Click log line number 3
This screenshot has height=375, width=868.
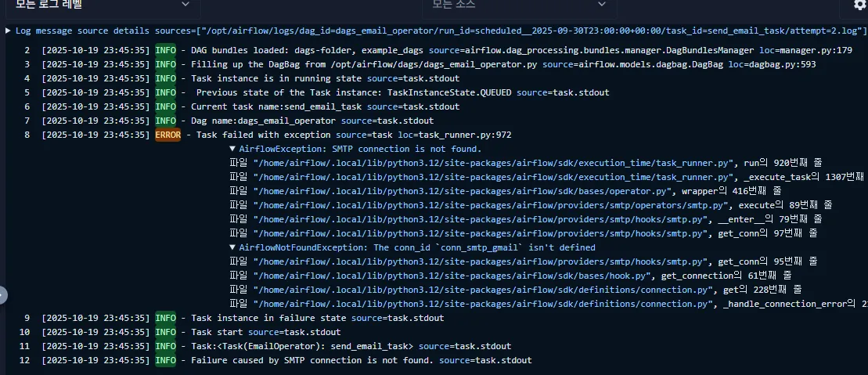(x=27, y=64)
